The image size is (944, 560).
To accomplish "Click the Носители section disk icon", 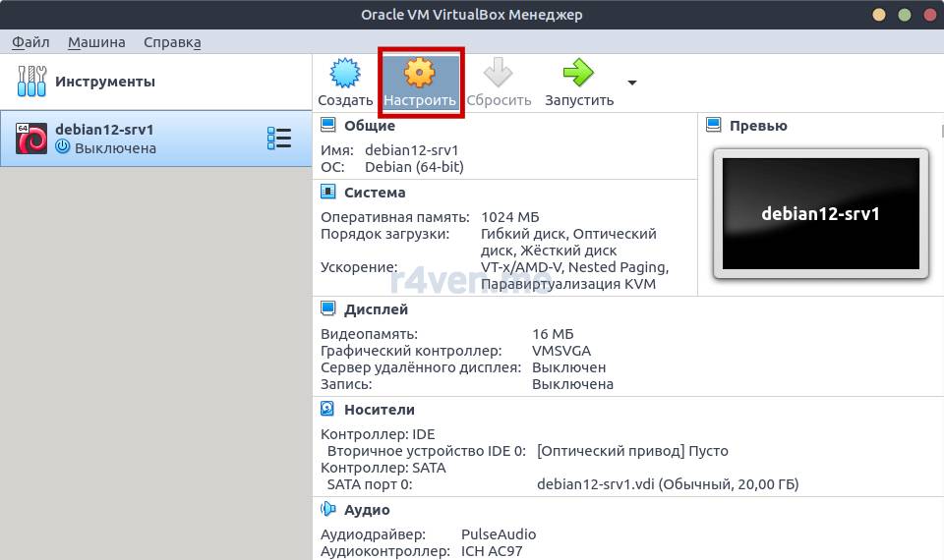I will point(328,410).
